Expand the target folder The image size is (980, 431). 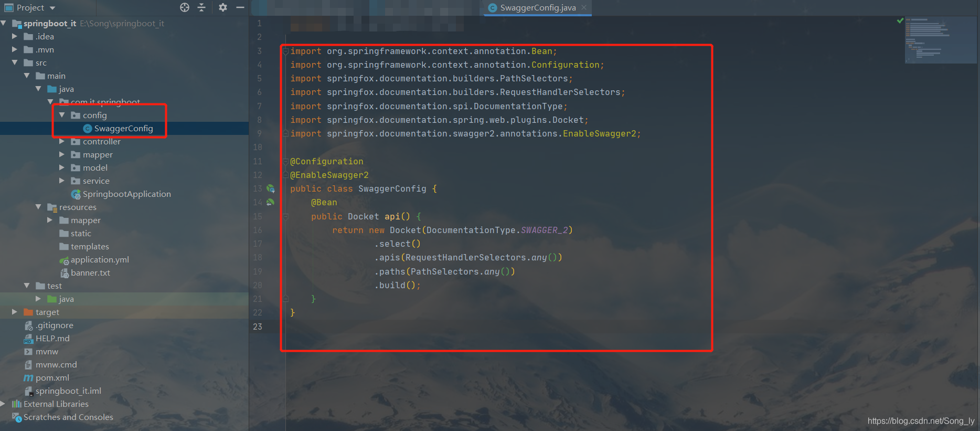click(15, 312)
